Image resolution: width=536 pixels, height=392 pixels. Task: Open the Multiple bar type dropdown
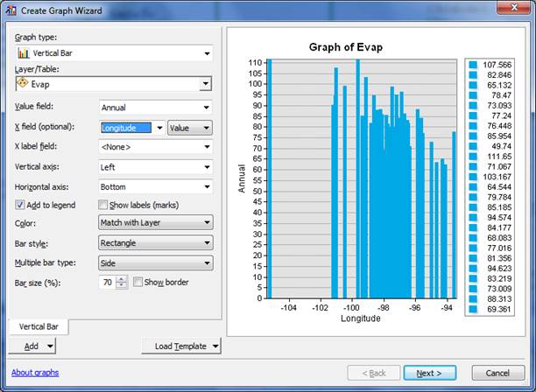(x=207, y=262)
